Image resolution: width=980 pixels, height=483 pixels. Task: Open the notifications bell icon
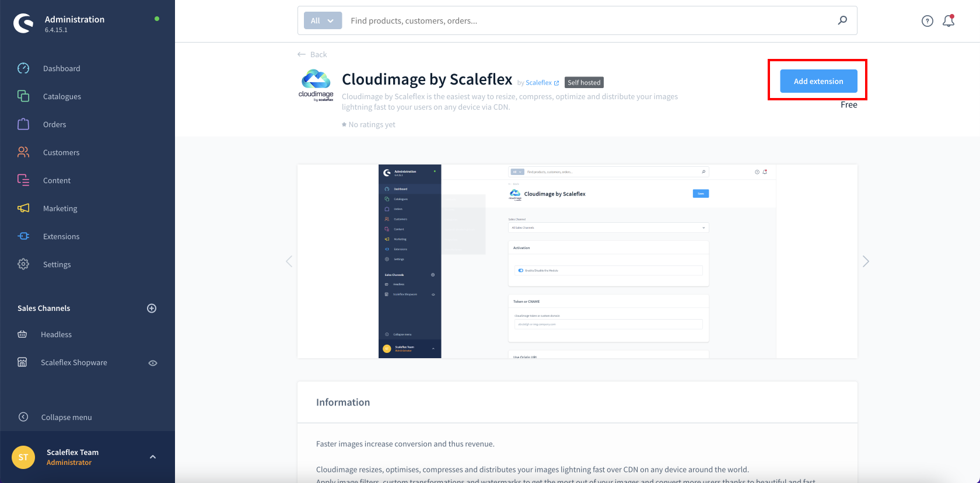(x=949, y=21)
